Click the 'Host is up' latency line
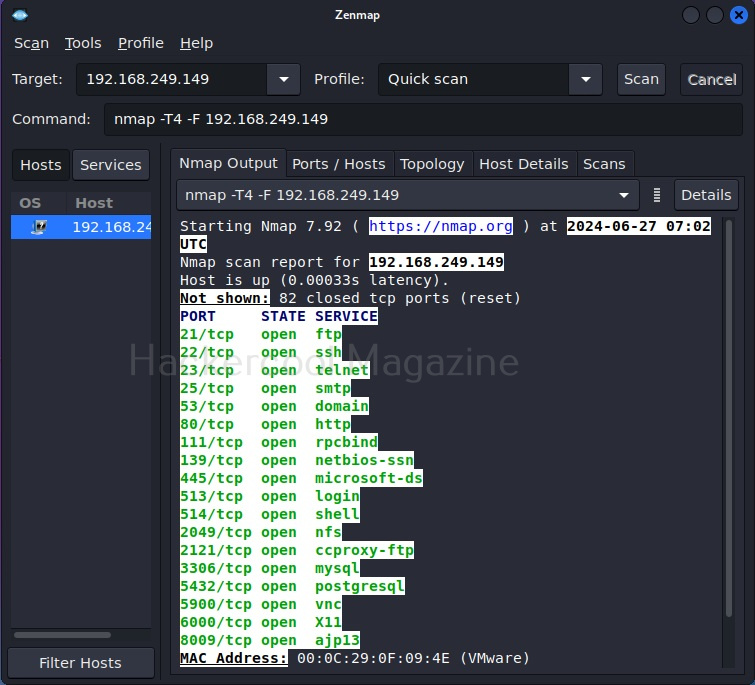755x685 pixels. pyautogui.click(x=314, y=280)
